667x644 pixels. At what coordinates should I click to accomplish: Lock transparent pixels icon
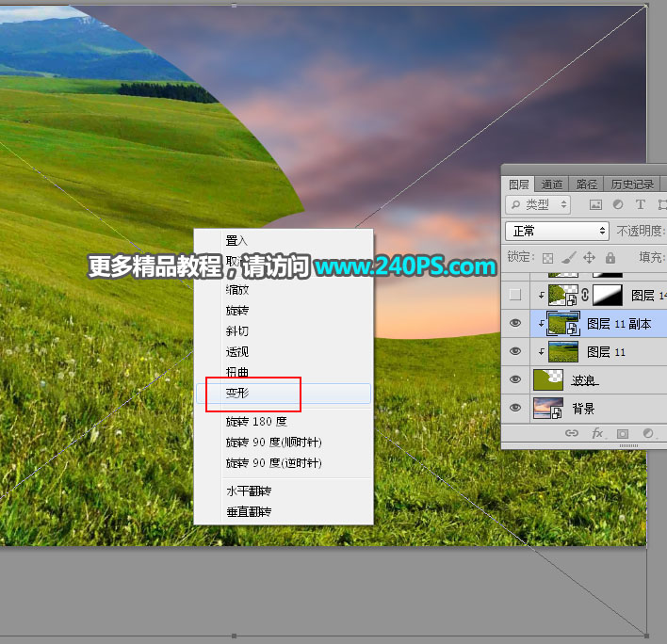(x=547, y=258)
